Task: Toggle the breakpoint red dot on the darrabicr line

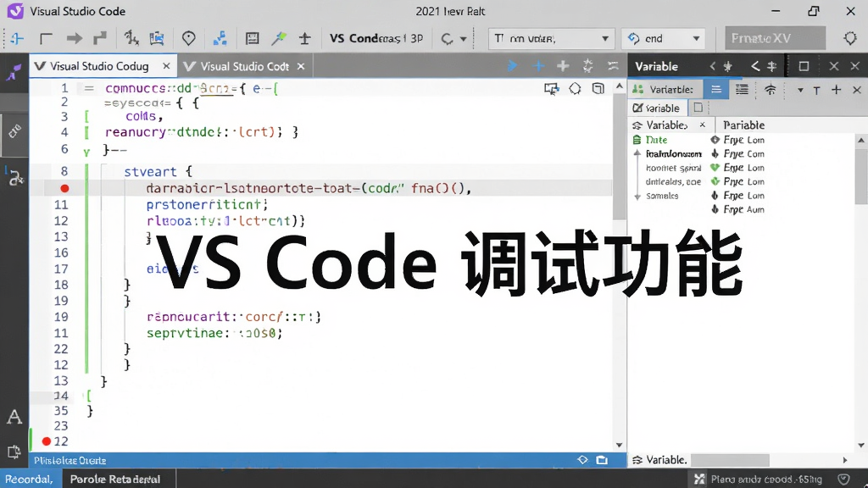Action: pyautogui.click(x=64, y=188)
